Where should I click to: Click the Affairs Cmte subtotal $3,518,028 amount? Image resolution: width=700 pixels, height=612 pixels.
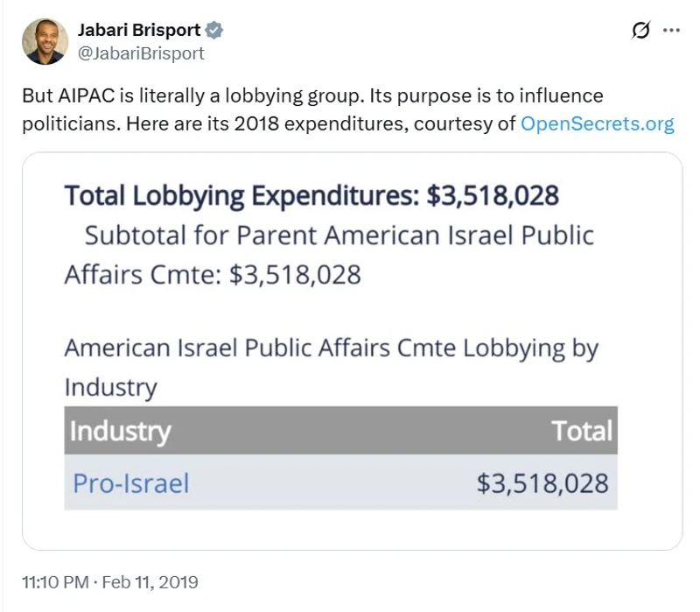coord(295,274)
